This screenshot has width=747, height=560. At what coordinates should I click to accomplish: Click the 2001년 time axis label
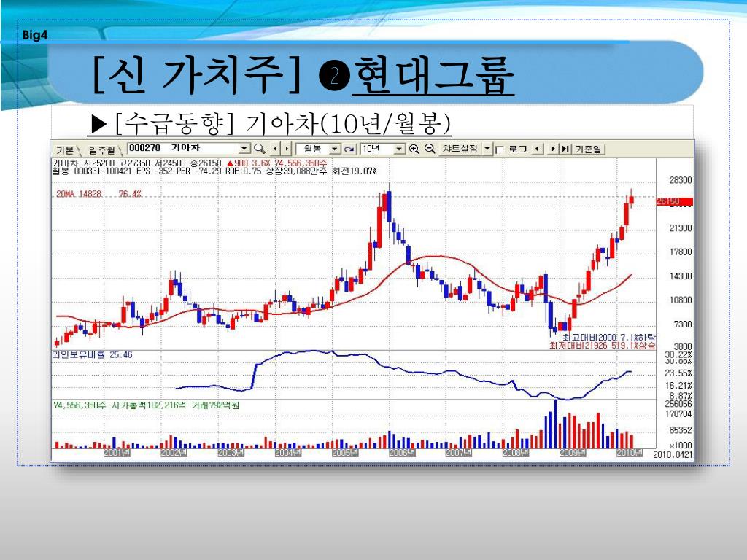(117, 452)
